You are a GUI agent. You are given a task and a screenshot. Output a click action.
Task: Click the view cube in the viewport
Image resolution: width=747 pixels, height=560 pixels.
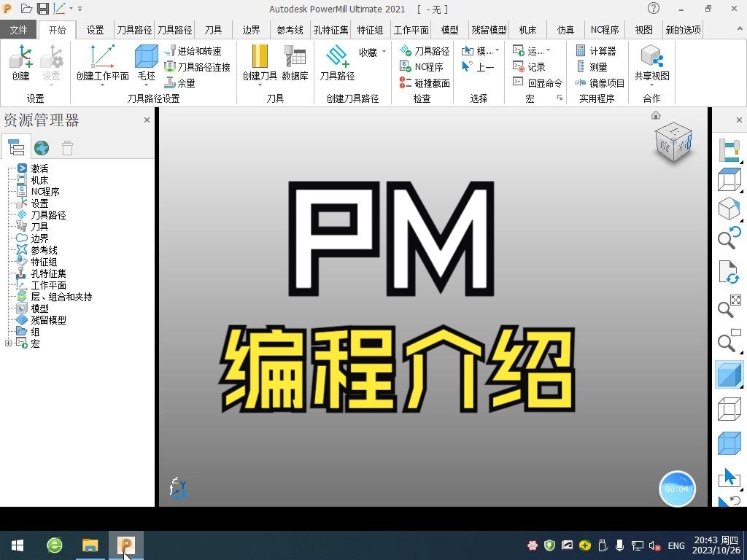(673, 142)
